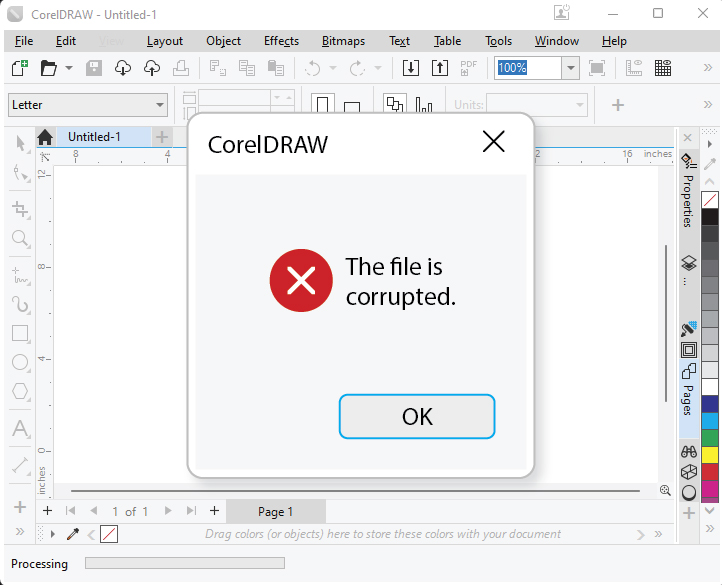Click the cloud upload icon

(x=152, y=68)
